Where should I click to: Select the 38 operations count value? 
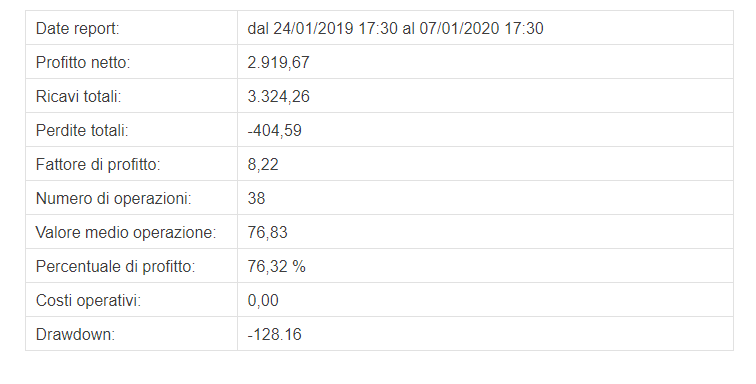(x=256, y=199)
